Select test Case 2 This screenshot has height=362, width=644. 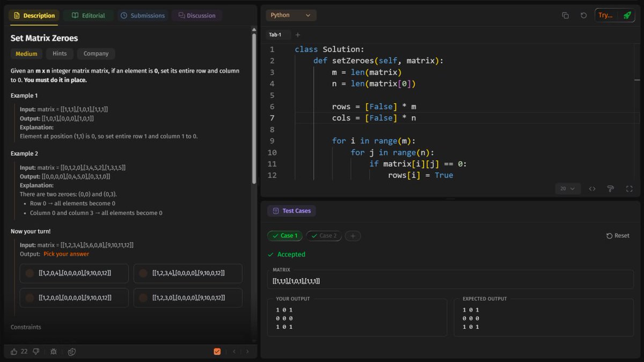[x=324, y=236]
